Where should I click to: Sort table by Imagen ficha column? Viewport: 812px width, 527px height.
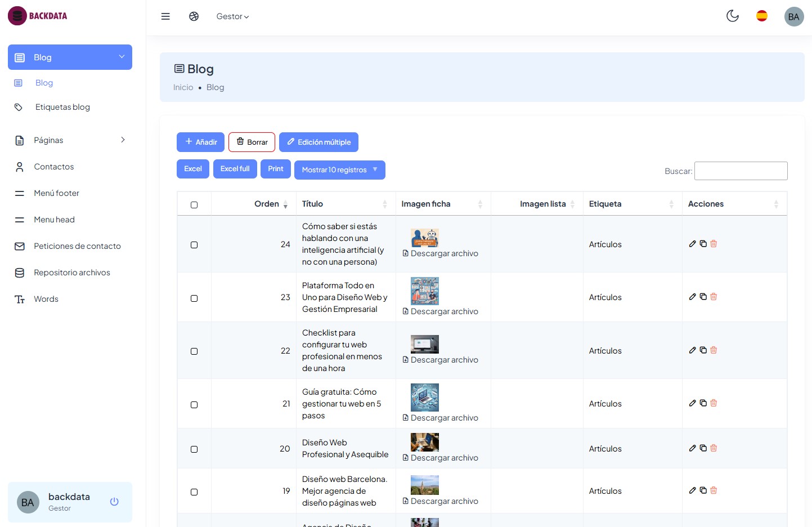(x=443, y=204)
